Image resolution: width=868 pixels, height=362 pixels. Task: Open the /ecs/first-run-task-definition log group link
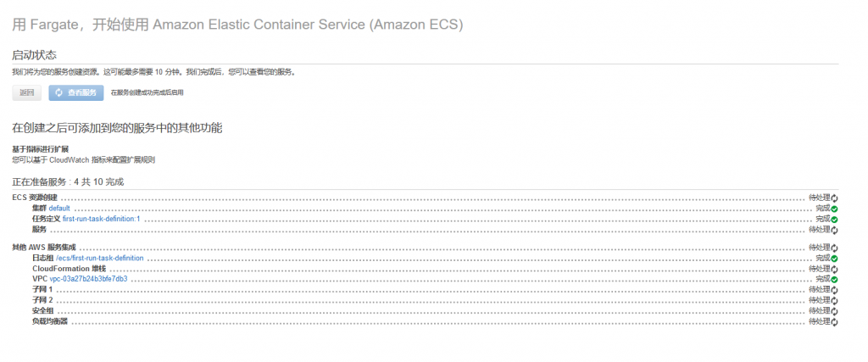pyautogui.click(x=100, y=259)
